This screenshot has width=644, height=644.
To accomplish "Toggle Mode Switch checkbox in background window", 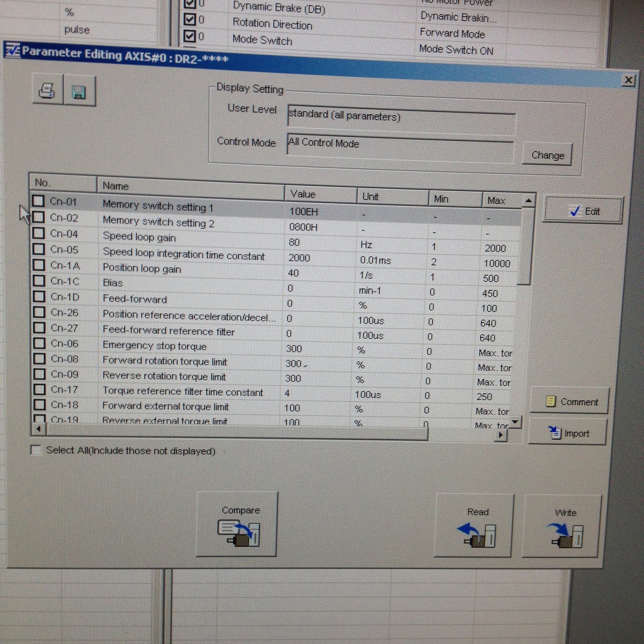I will pyautogui.click(x=189, y=36).
